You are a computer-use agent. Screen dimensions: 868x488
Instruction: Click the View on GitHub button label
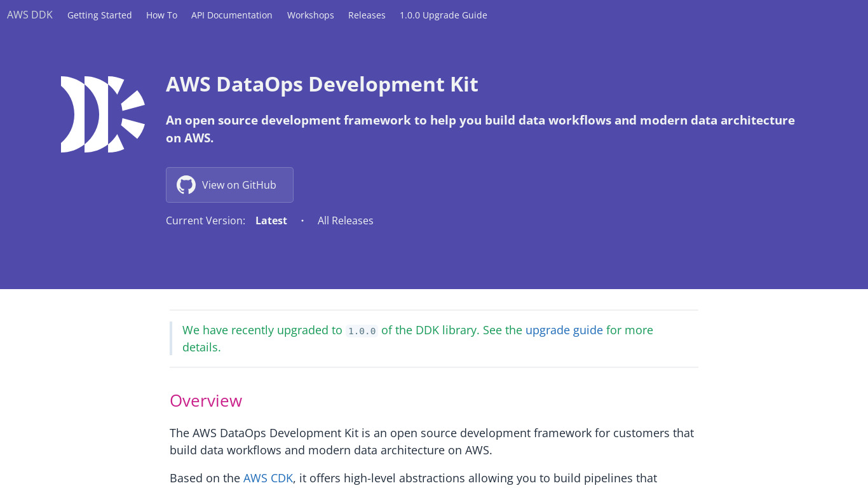[x=239, y=185]
